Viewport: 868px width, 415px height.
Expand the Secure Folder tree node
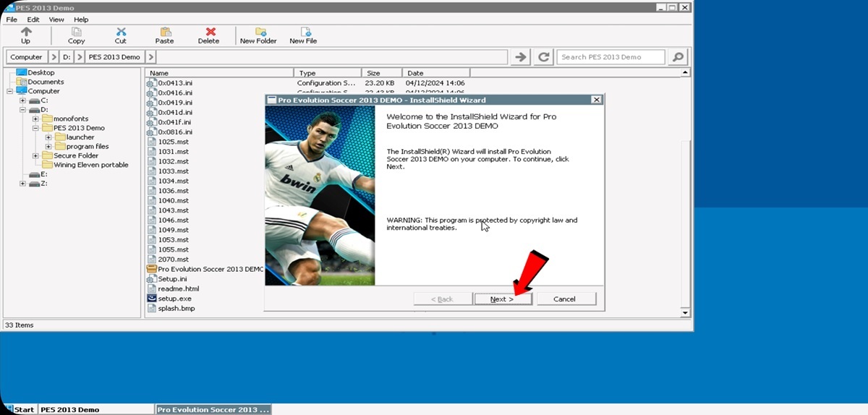(x=36, y=155)
